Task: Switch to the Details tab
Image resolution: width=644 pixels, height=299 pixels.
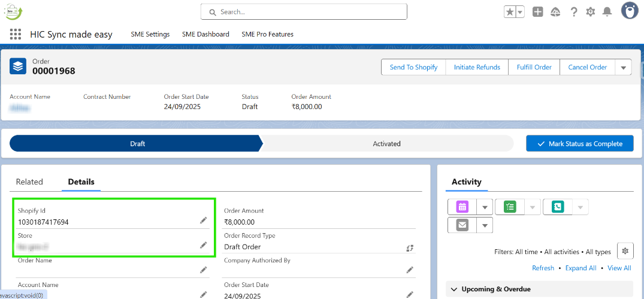Action: coord(81,182)
